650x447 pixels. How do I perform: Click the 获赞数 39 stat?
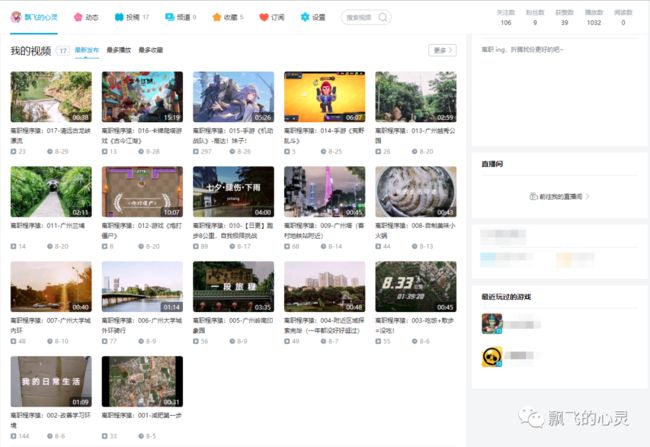pos(565,17)
